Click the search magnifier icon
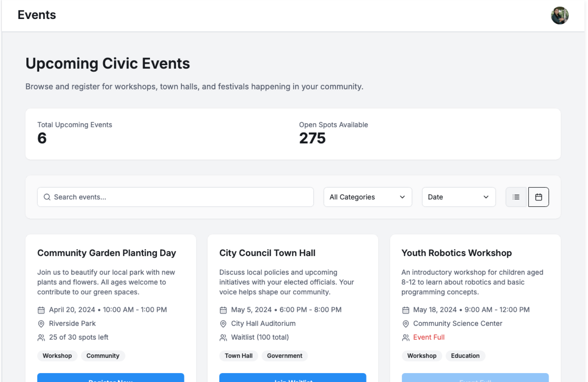 pyautogui.click(x=47, y=197)
